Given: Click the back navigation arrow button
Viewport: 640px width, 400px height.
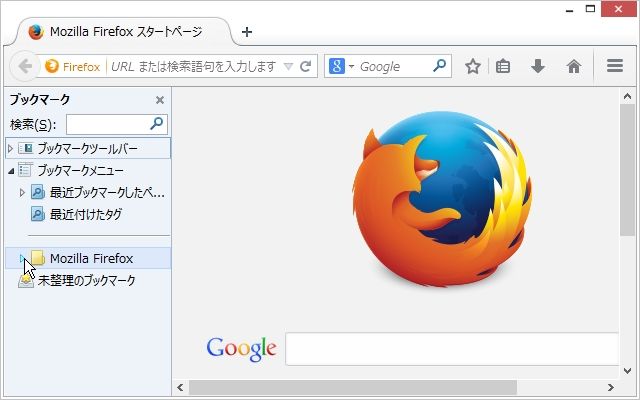Looking at the screenshot, I should 25,66.
